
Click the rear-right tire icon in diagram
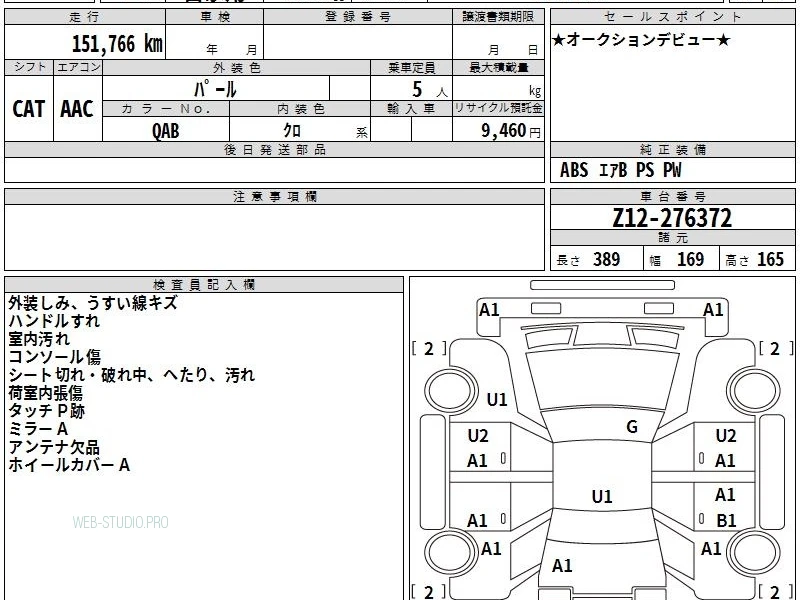[x=753, y=552]
